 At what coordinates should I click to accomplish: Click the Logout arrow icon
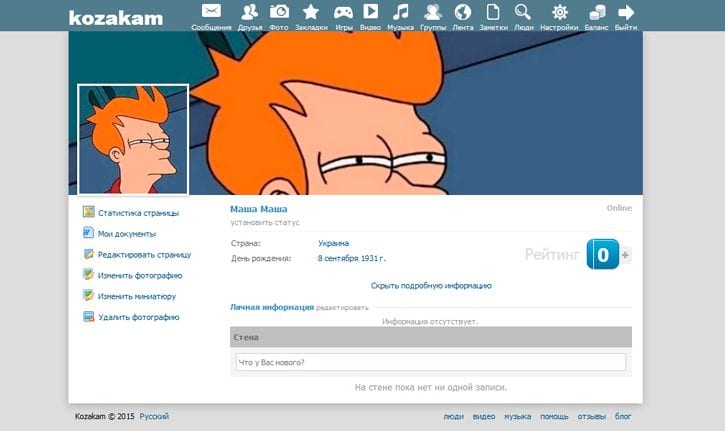[x=627, y=13]
